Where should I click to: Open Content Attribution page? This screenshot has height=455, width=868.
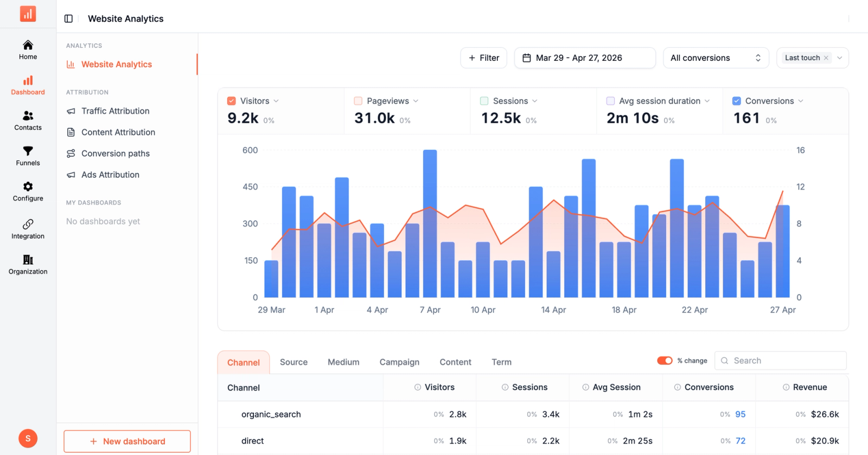click(x=118, y=132)
